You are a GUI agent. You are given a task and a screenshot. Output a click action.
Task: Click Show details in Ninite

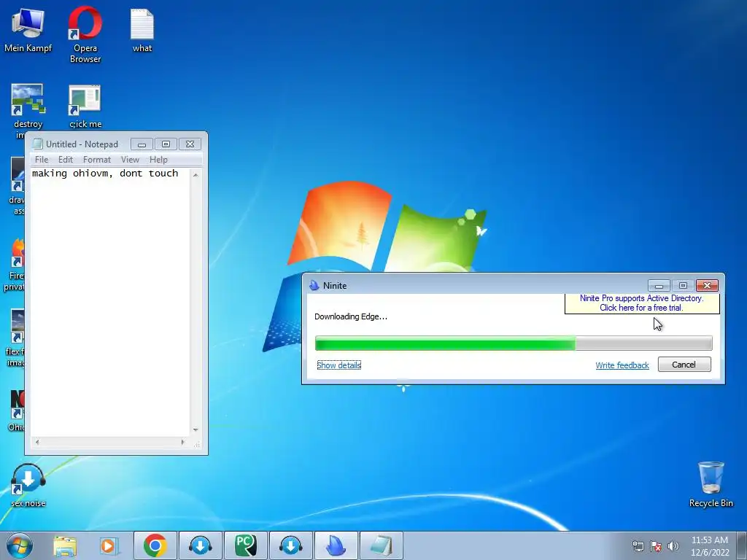click(x=339, y=365)
